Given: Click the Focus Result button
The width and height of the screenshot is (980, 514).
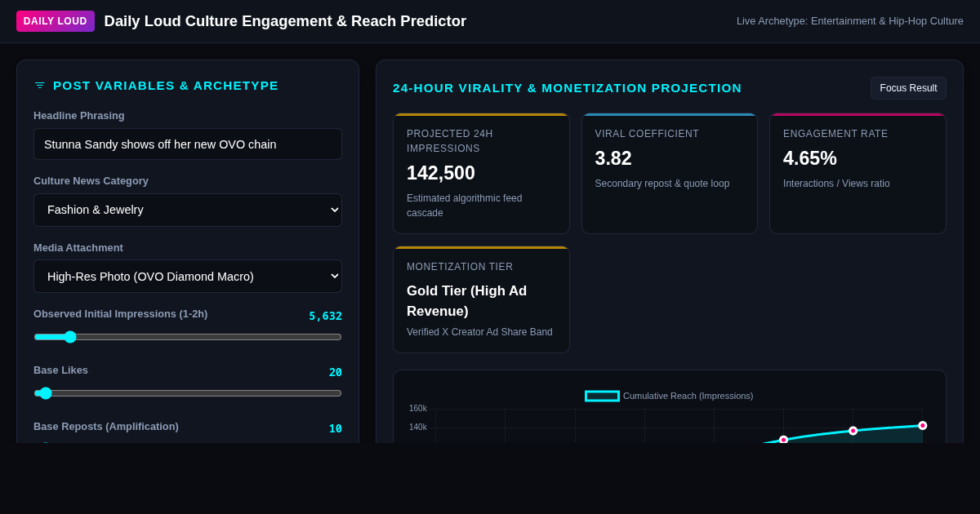Looking at the screenshot, I should [x=908, y=88].
